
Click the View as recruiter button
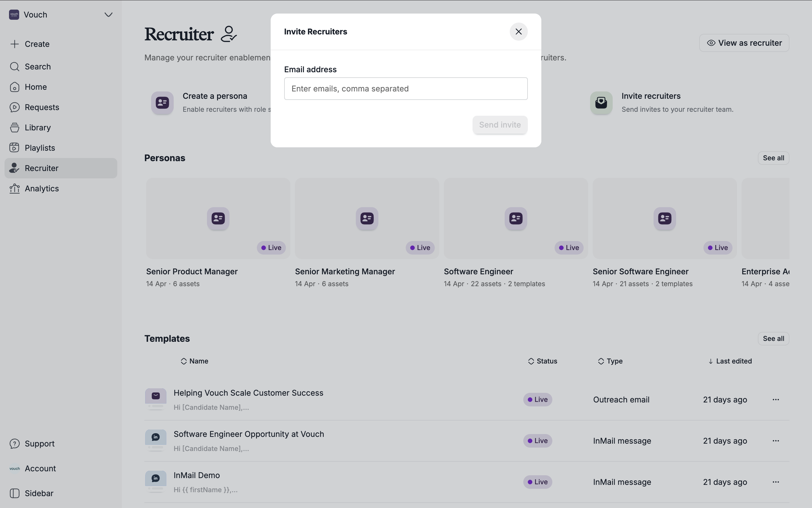744,43
